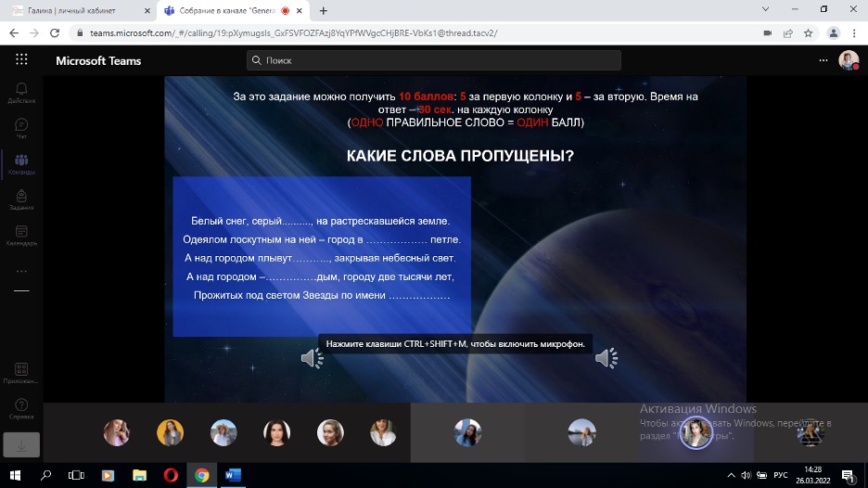Open the Calendar (Календарь) view
The image size is (868, 488).
[x=20, y=236]
